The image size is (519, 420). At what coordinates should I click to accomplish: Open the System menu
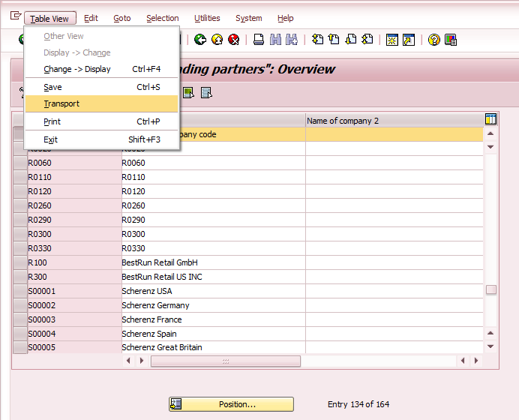(249, 18)
